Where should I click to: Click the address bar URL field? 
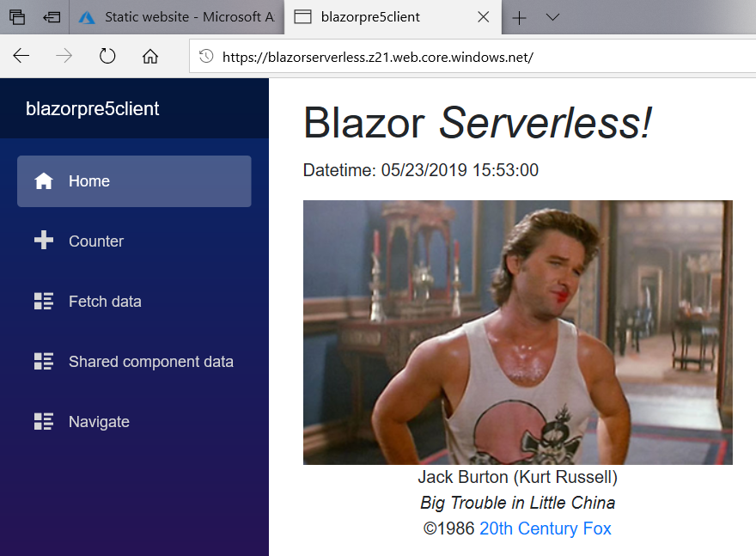pyautogui.click(x=472, y=57)
